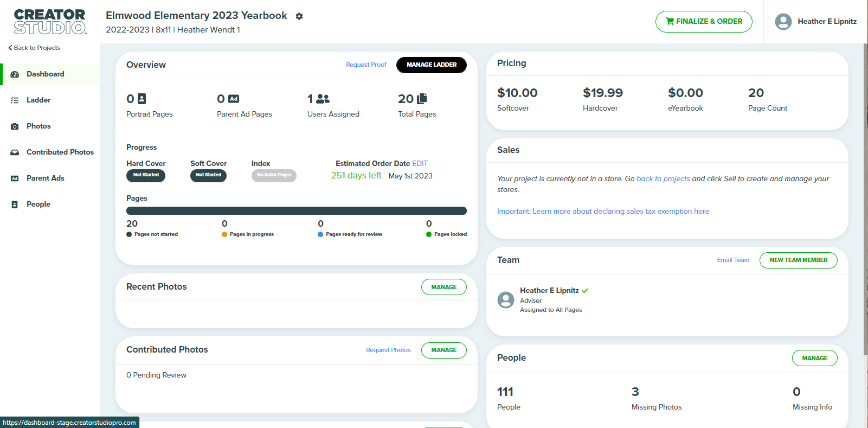The width and height of the screenshot is (868, 428).
Task: Click the Heather E Lipnitz account name in header
Action: [827, 22]
